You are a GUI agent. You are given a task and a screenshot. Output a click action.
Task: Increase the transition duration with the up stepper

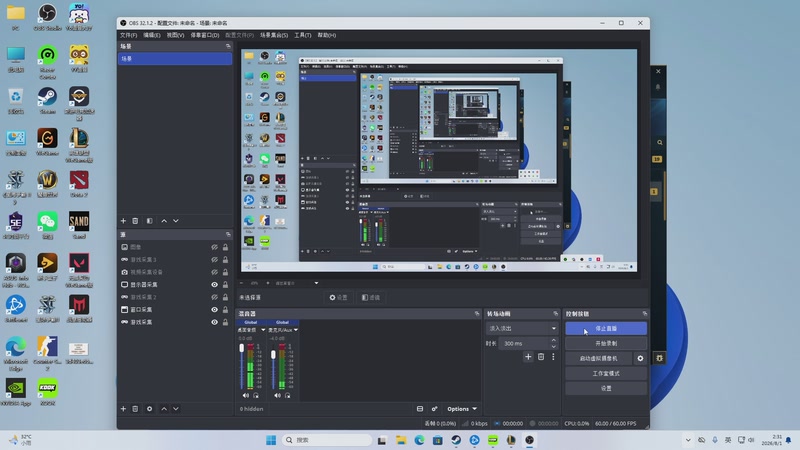pos(554,340)
